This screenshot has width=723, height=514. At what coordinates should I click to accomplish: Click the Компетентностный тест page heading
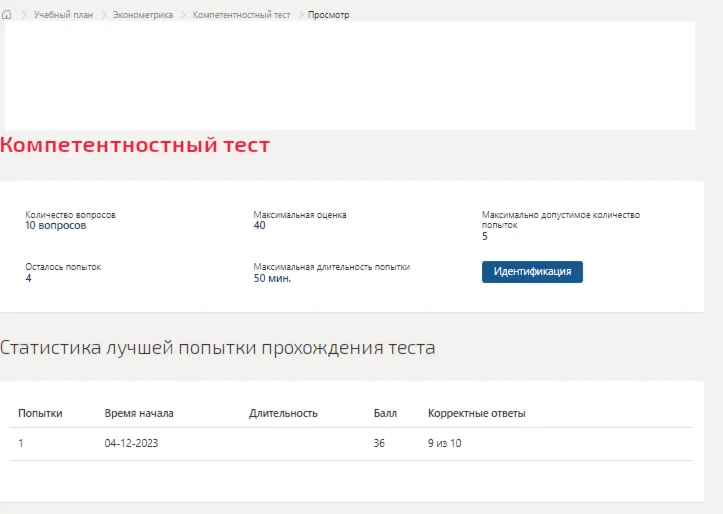pyautogui.click(x=135, y=145)
